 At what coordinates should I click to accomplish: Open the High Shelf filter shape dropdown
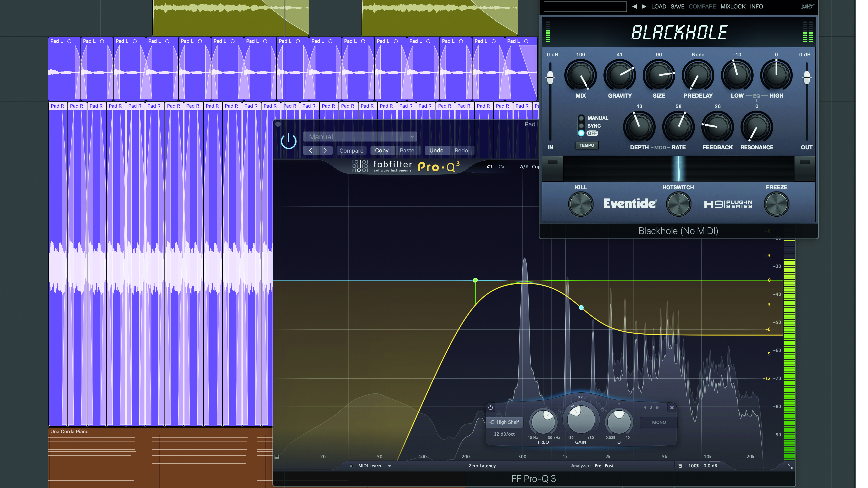(x=504, y=422)
